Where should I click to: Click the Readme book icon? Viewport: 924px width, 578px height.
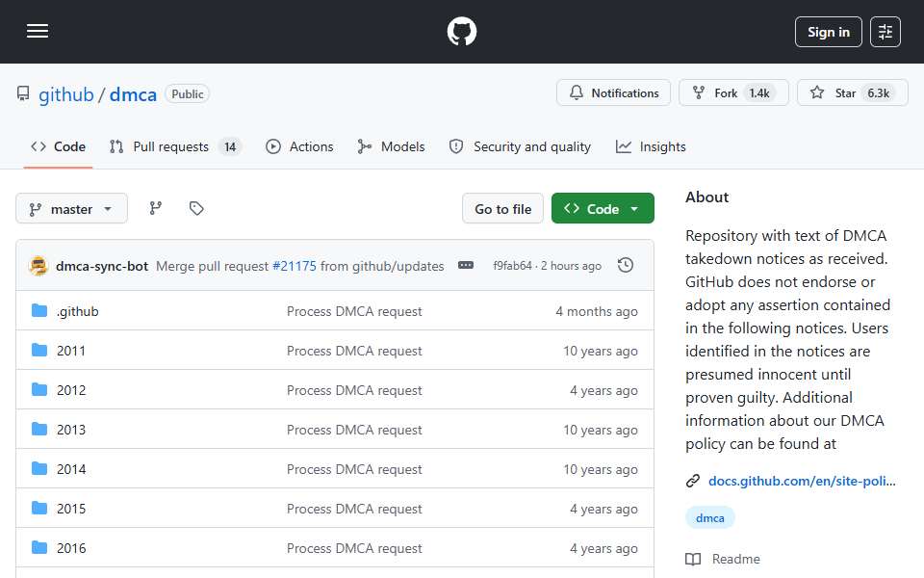693,559
